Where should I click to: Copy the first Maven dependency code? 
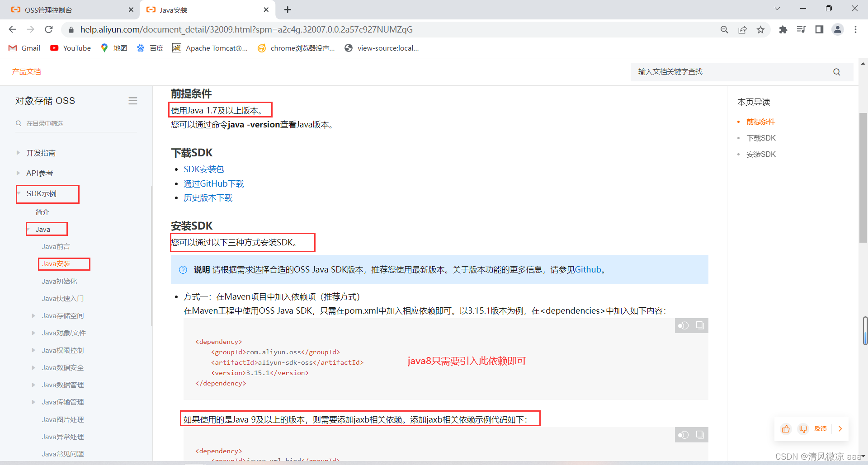700,325
